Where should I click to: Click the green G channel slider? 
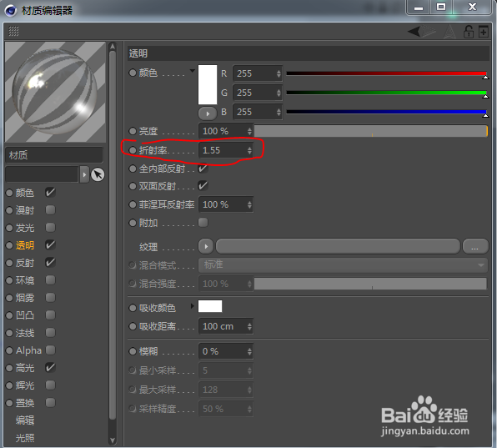coord(386,93)
